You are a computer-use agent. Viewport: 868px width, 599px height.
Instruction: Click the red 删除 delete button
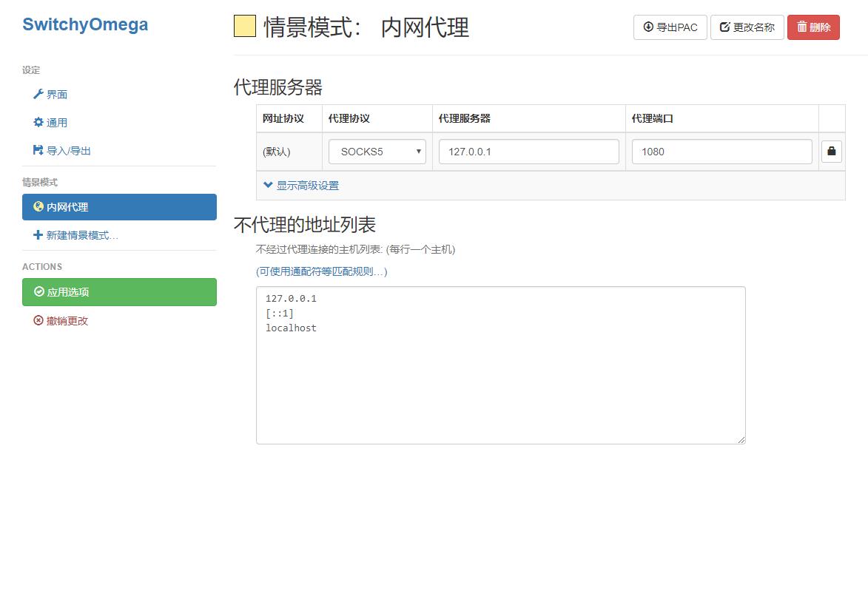click(814, 27)
